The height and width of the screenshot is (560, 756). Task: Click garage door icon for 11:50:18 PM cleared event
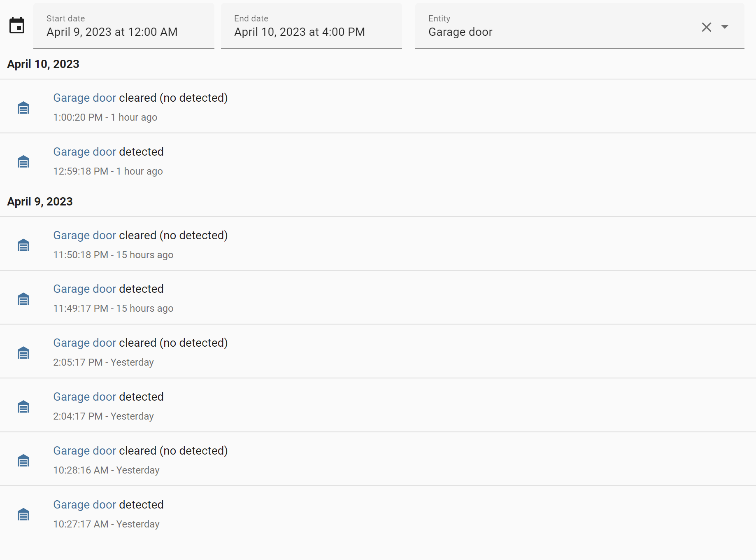pyautogui.click(x=23, y=245)
